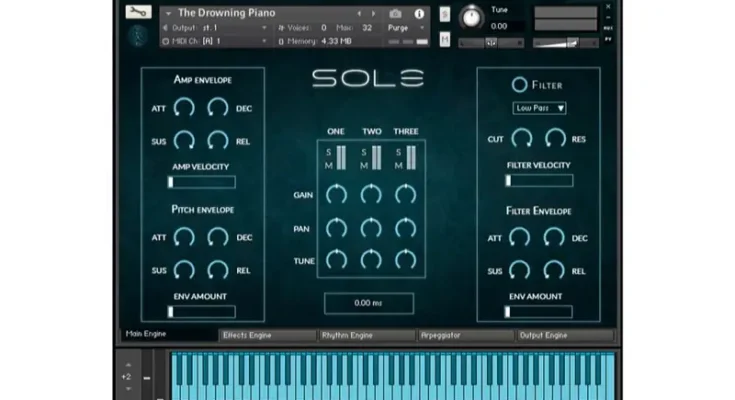Click the Rhythm Engine tab button

[x=366, y=336]
